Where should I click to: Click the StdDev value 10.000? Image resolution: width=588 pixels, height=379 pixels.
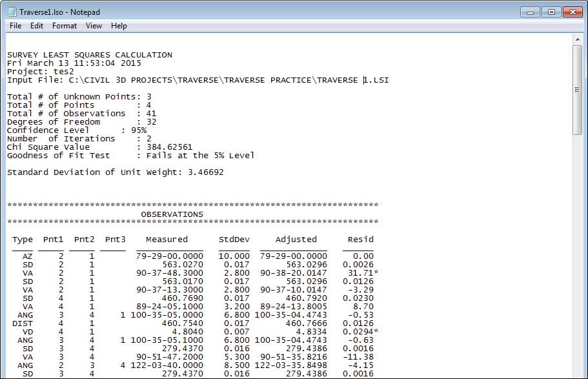[x=234, y=256]
